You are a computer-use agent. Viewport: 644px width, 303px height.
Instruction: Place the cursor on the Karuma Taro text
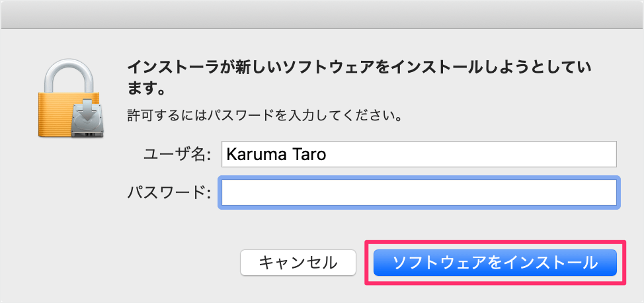(276, 154)
